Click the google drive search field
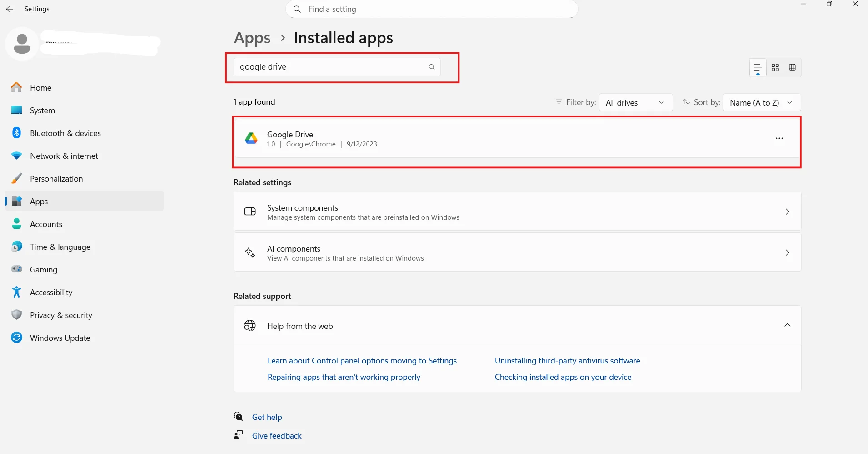 point(336,66)
